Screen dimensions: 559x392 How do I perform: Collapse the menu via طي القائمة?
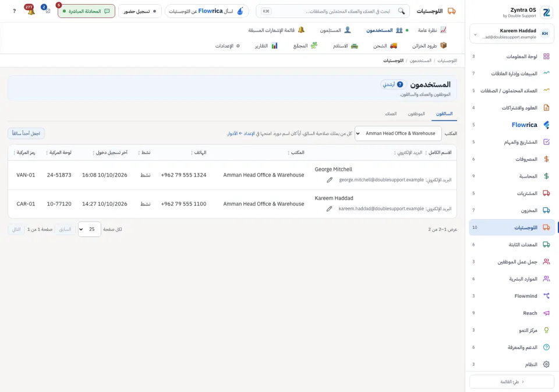point(511,382)
